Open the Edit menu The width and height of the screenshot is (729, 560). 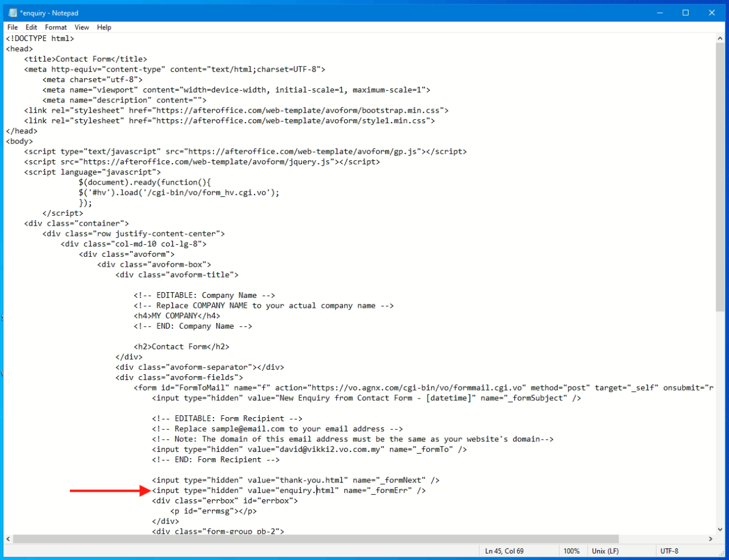pos(31,27)
